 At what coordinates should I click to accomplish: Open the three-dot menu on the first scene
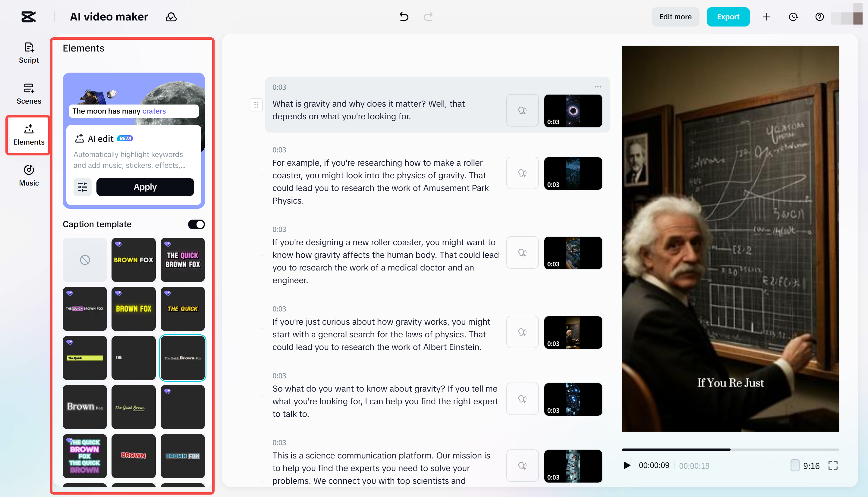(598, 87)
